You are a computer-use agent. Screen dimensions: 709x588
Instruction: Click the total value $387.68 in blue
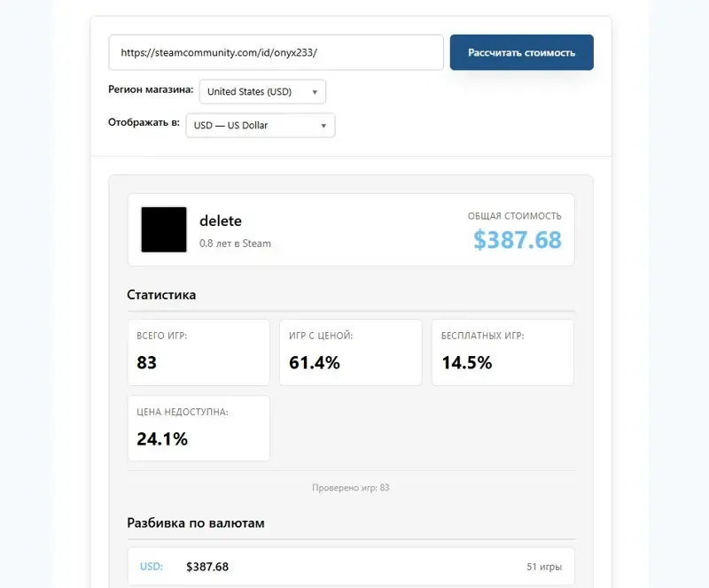pos(518,239)
